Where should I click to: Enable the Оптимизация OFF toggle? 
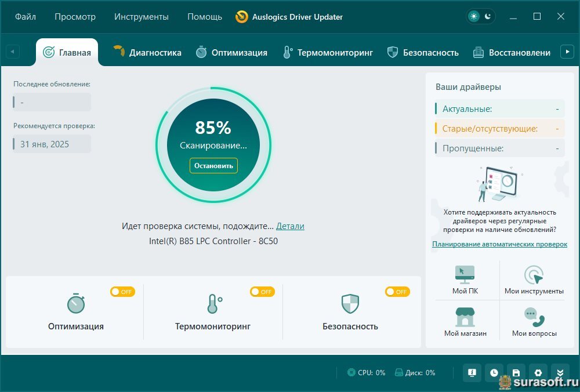122,292
